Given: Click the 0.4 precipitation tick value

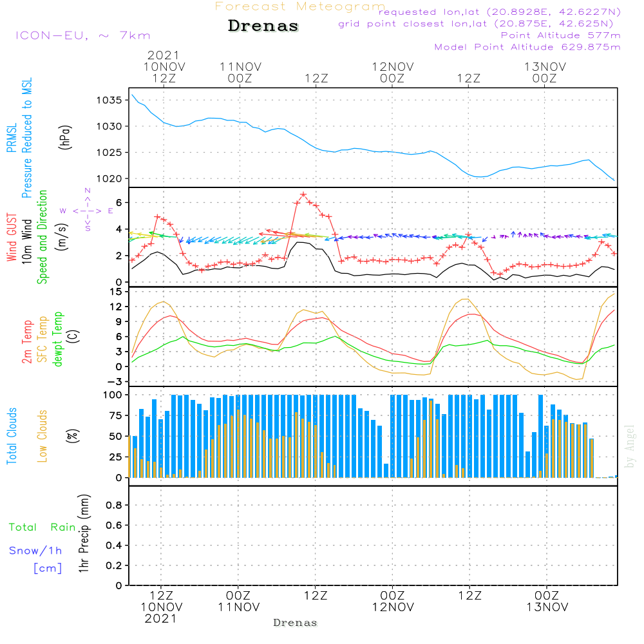Looking at the screenshot, I should 114,545.
